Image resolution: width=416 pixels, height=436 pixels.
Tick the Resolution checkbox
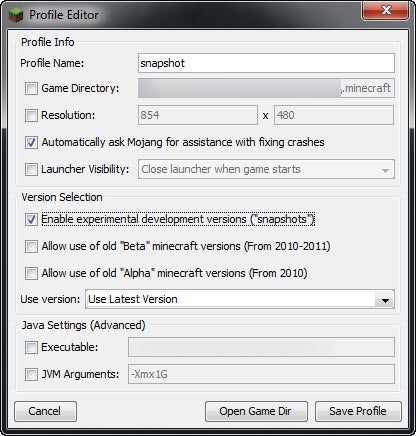point(31,116)
